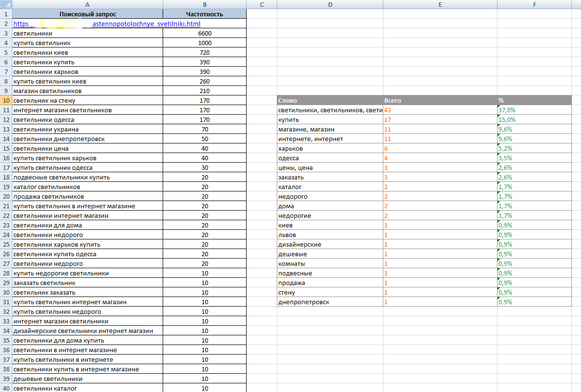Select the frequency cell with value 6600
Screen dimensions: 581x392
204,34
